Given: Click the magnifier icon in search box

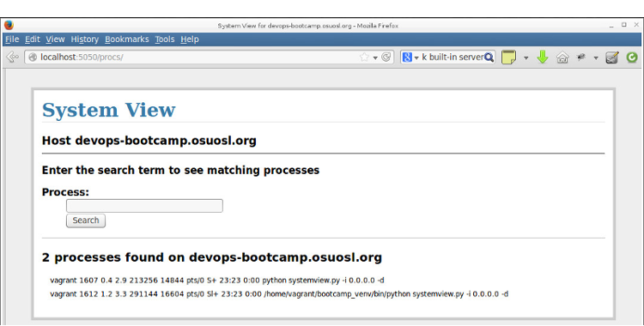Looking at the screenshot, I should point(489,57).
